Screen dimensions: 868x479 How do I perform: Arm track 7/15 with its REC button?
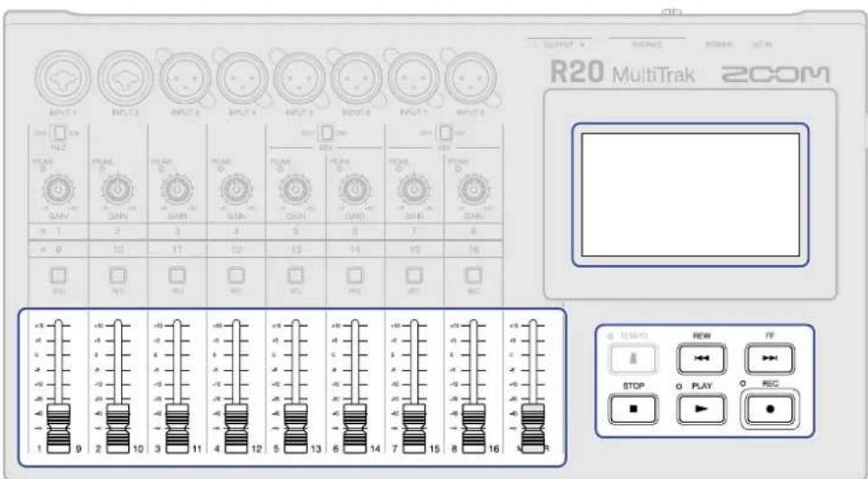[413, 275]
